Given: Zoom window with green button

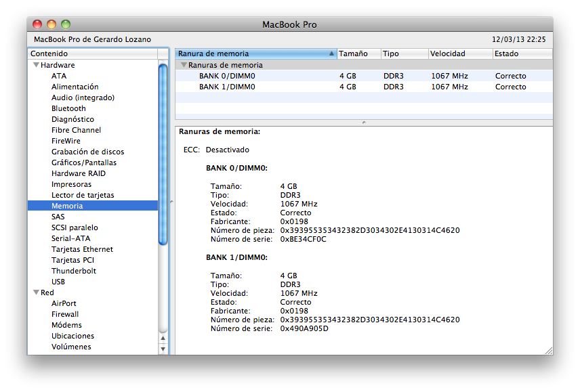Looking at the screenshot, I should [66, 24].
